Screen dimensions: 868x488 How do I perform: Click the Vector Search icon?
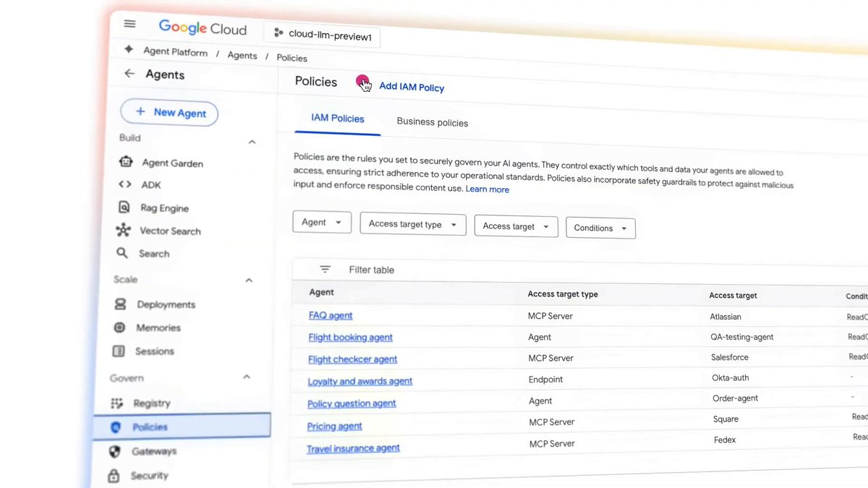(x=123, y=230)
